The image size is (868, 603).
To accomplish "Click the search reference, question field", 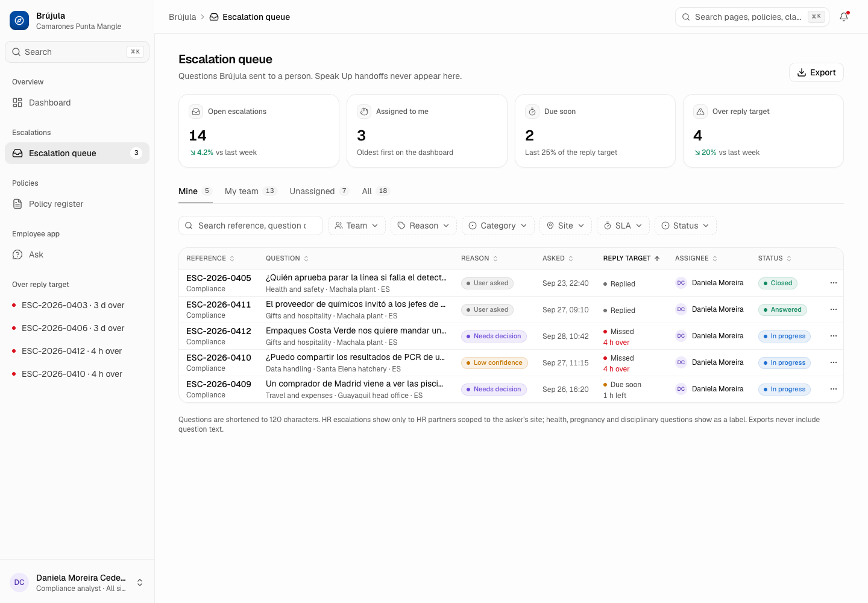I will coord(251,226).
